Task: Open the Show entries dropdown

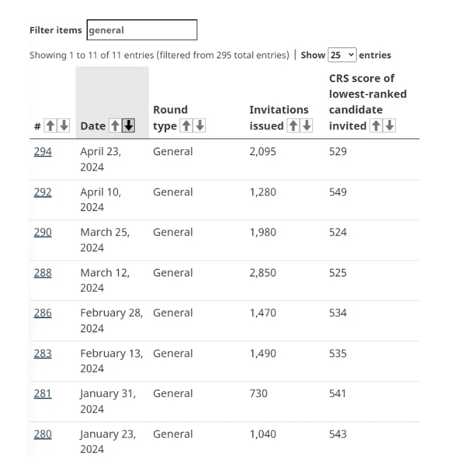Action: click(x=342, y=55)
